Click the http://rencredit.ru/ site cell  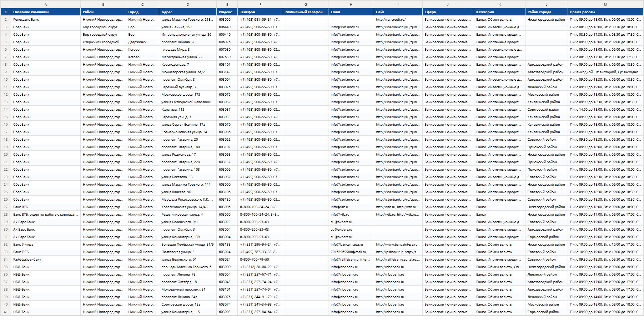point(398,20)
